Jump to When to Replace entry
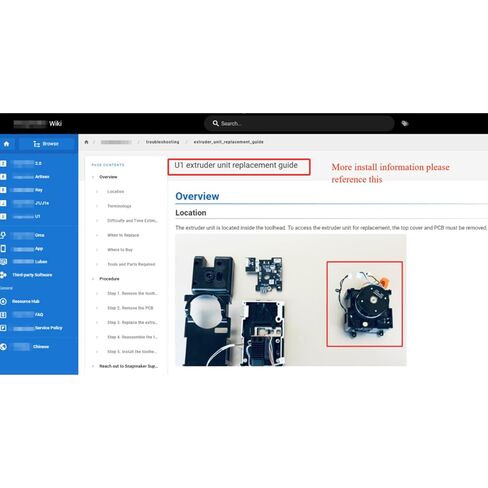Viewport: 488px width, 488px height. click(123, 235)
